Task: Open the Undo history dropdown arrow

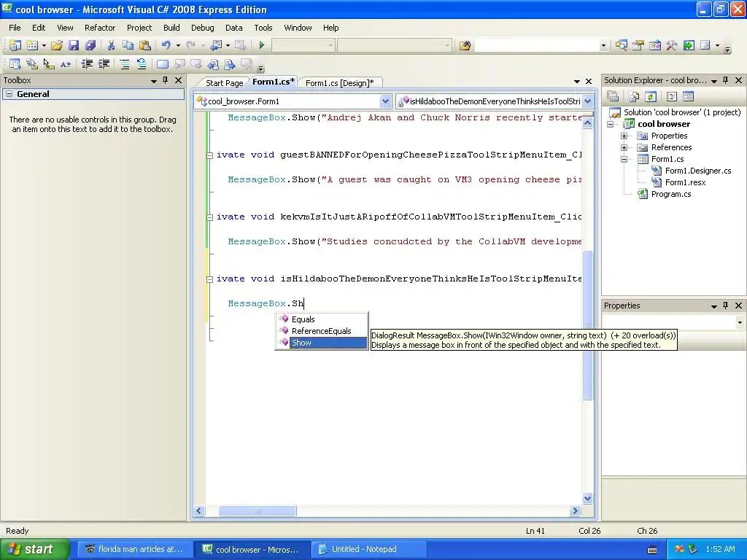Action: click(178, 45)
